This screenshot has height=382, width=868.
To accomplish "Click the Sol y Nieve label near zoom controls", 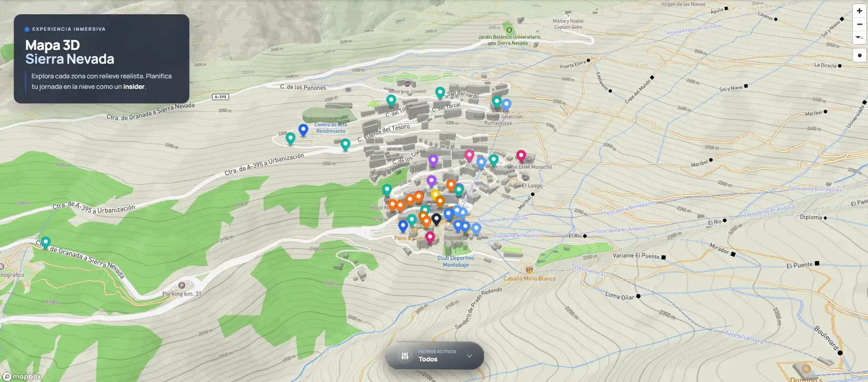I will tap(831, 29).
